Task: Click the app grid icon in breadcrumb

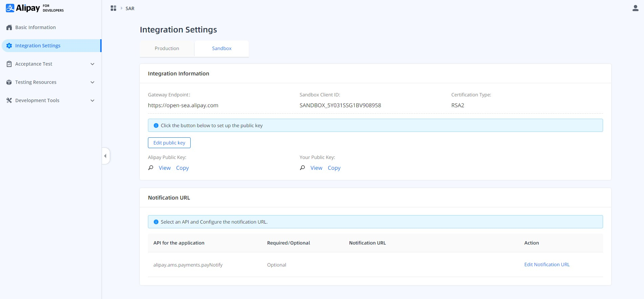Action: (113, 8)
